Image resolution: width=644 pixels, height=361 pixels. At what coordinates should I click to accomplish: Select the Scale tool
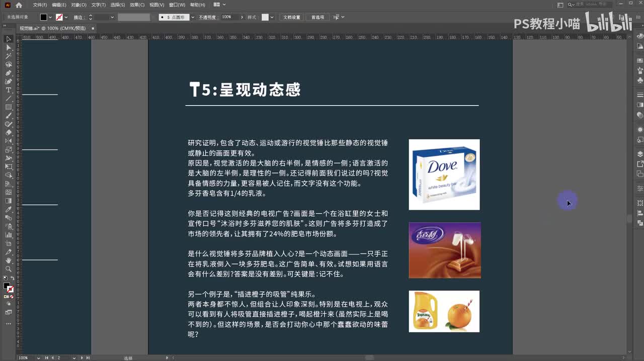click(9, 150)
